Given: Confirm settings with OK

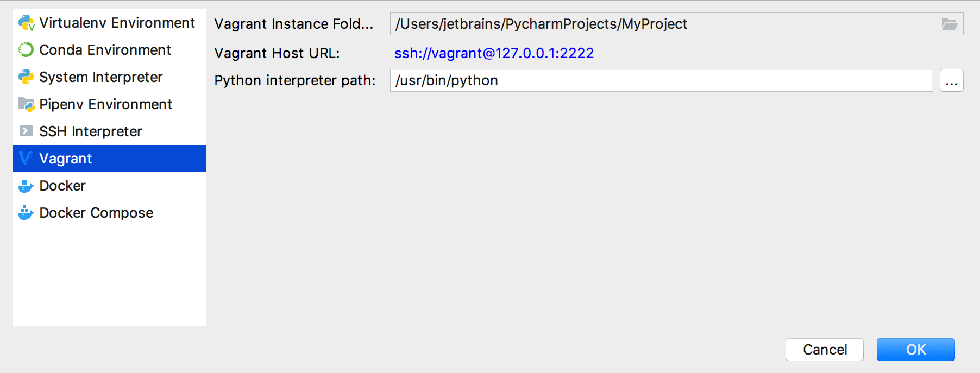Looking at the screenshot, I should [915, 349].
